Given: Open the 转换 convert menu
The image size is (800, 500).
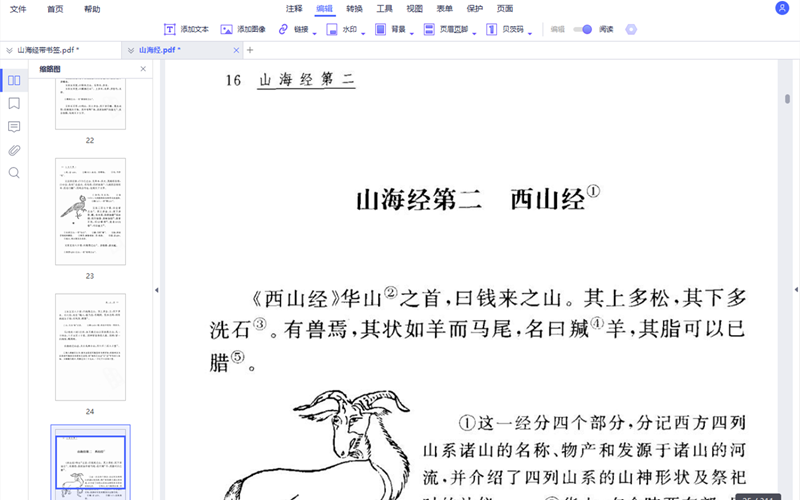Looking at the screenshot, I should (x=354, y=8).
